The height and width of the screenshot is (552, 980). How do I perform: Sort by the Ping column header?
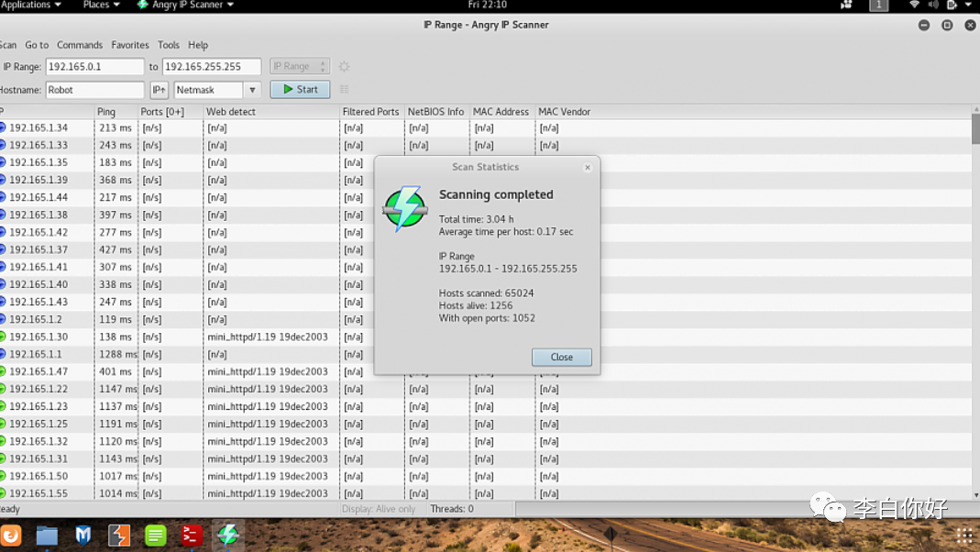click(x=116, y=112)
